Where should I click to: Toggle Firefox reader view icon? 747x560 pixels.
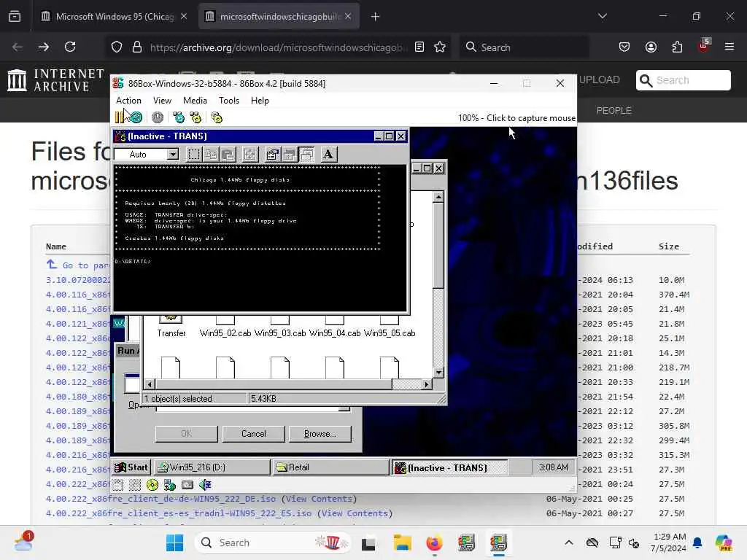tap(419, 47)
